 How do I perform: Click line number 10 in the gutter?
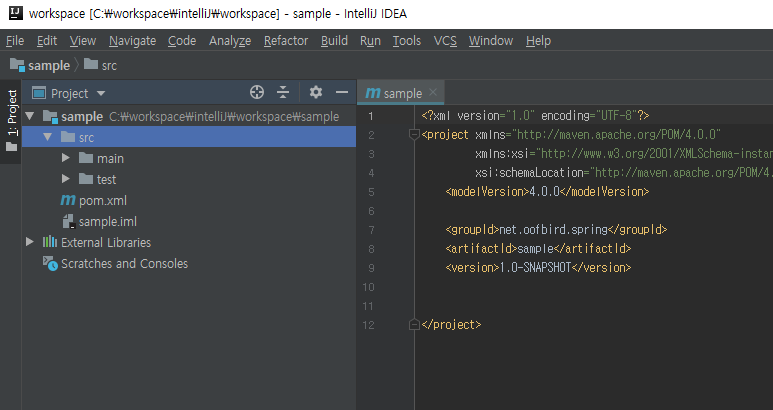click(368, 287)
